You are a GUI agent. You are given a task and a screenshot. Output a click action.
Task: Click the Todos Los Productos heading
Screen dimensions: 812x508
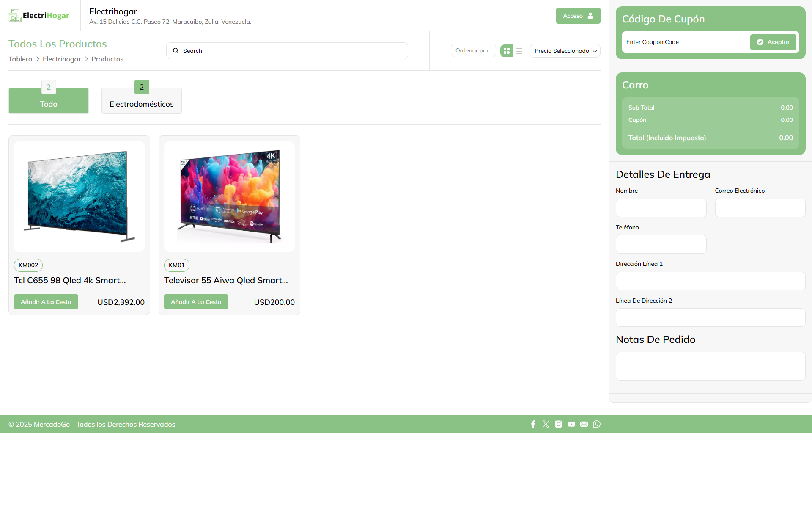click(x=58, y=44)
